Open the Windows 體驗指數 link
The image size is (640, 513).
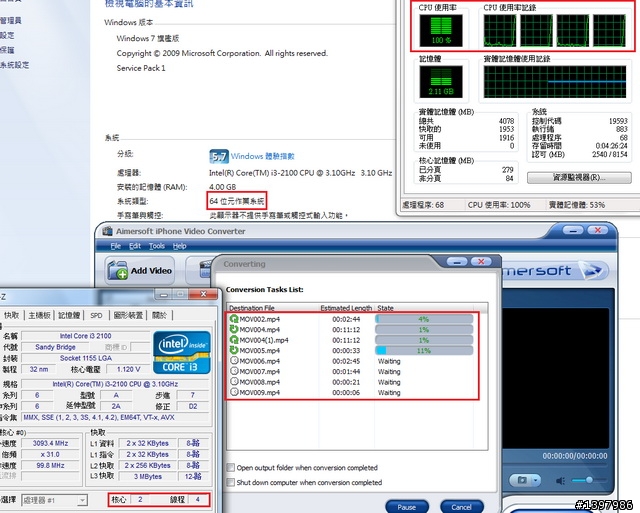(262, 156)
